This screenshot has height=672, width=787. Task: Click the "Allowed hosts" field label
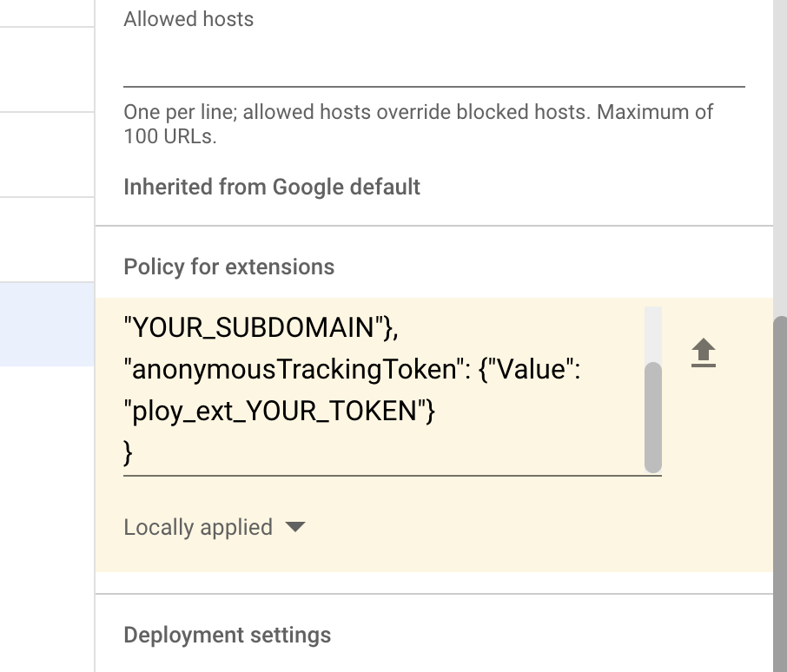pos(188,19)
